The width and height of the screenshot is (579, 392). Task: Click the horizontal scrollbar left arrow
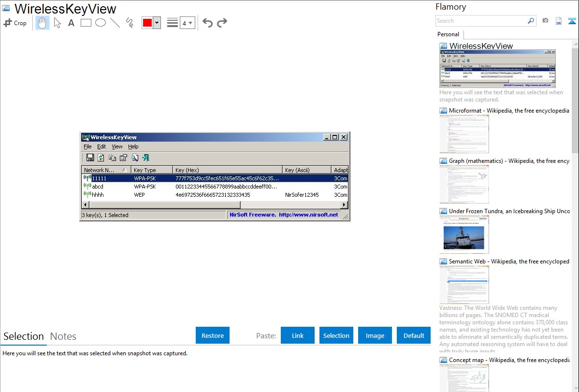click(85, 204)
